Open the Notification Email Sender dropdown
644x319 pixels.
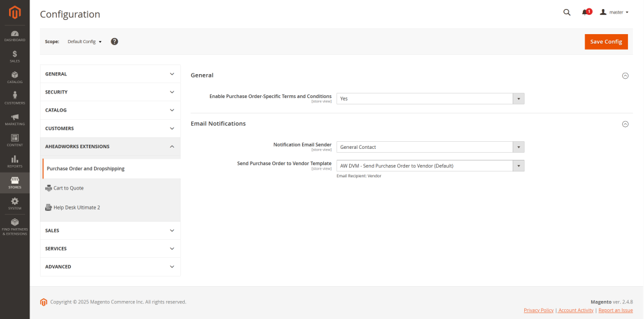(x=430, y=147)
